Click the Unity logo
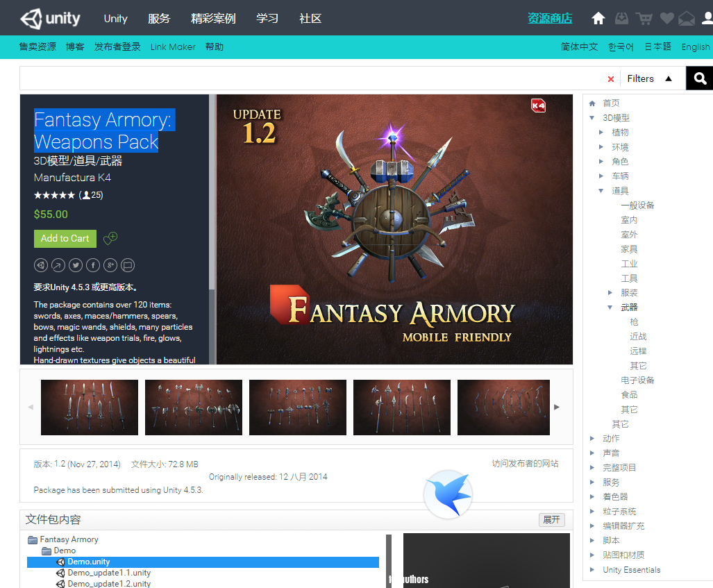 click(x=50, y=18)
